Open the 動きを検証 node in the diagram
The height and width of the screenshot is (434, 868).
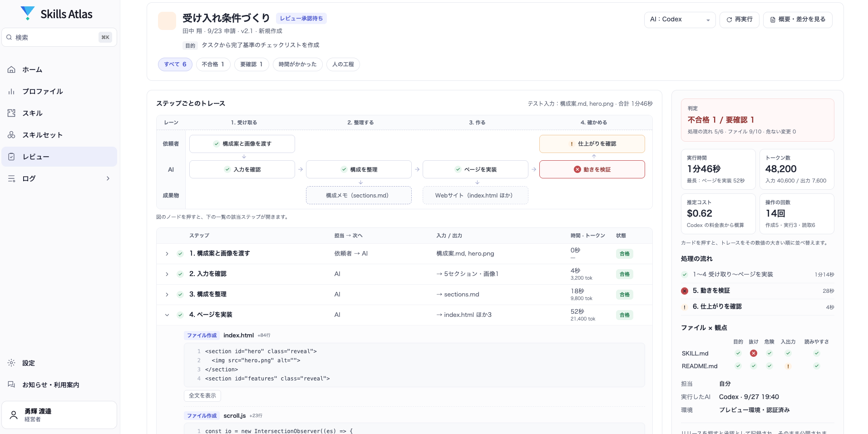[592, 169]
